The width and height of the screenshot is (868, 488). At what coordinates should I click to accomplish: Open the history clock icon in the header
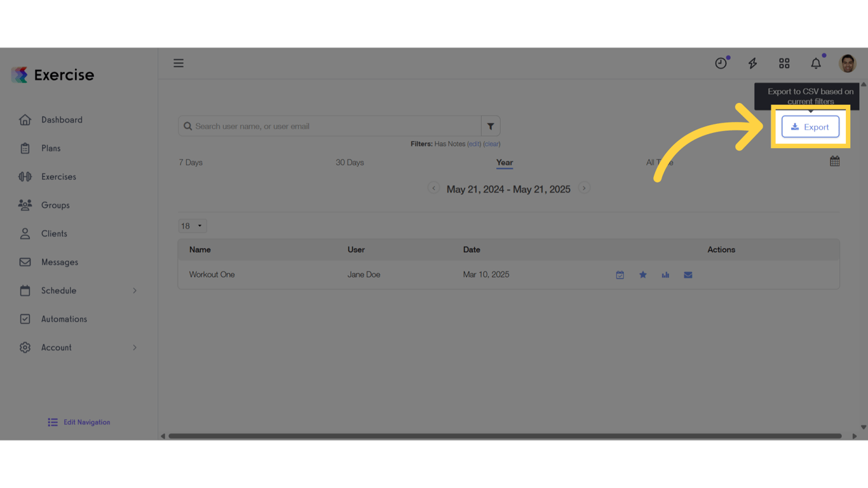point(720,63)
